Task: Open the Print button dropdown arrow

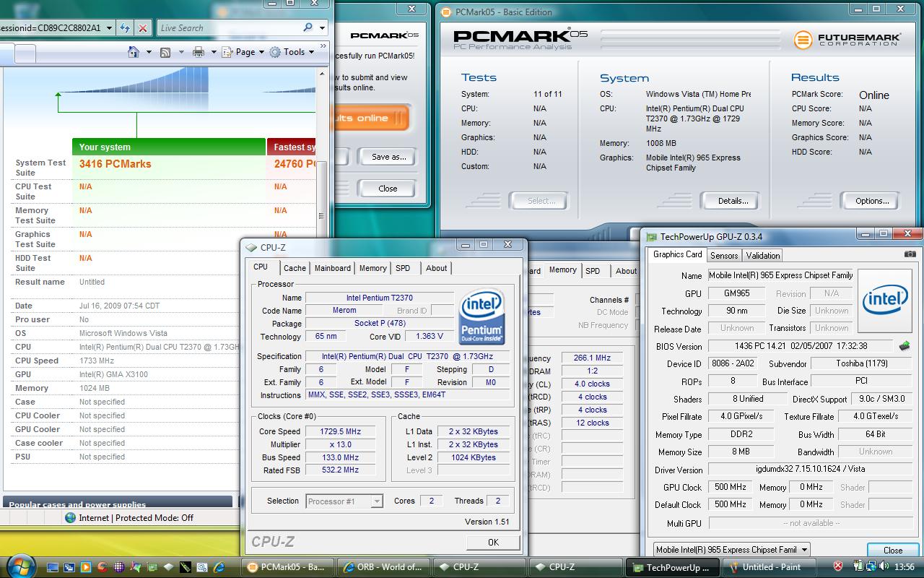Action: (212, 52)
